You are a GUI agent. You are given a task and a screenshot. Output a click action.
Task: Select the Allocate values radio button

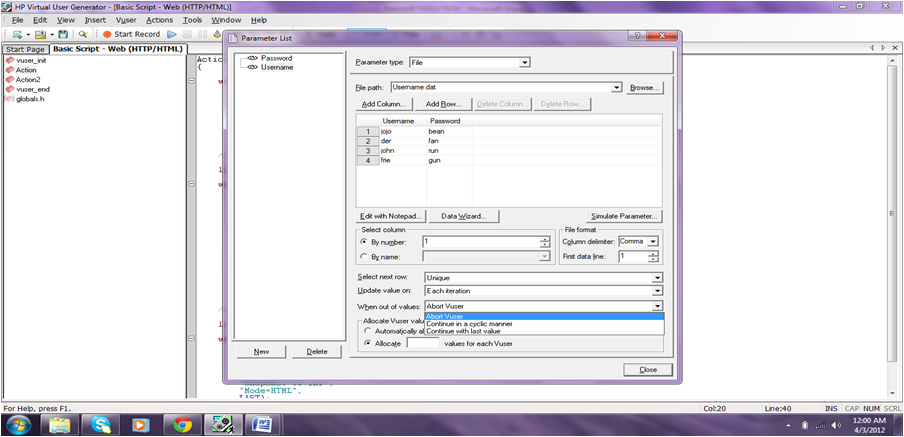(x=368, y=344)
